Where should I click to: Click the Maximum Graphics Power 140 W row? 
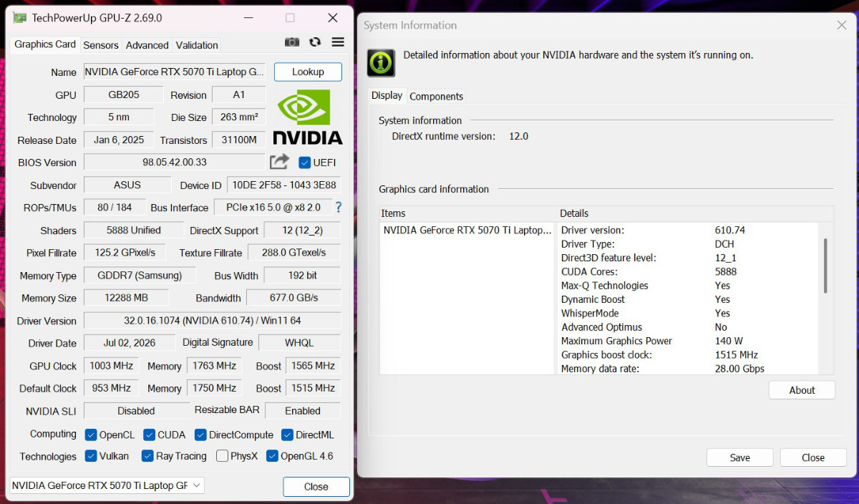coord(689,341)
